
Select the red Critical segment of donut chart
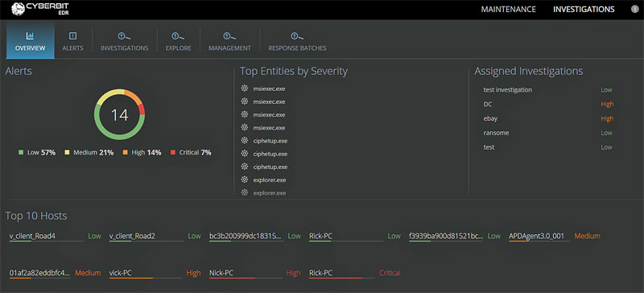(x=142, y=109)
